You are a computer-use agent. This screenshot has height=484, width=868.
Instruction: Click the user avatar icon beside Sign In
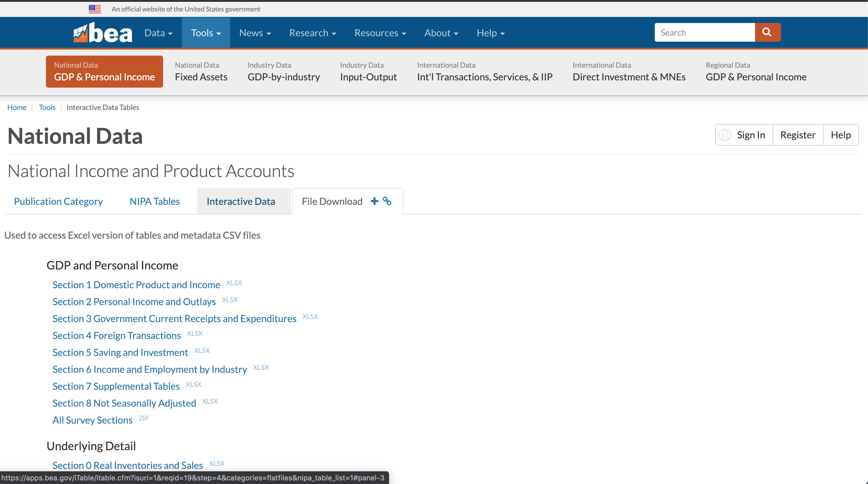tap(725, 135)
